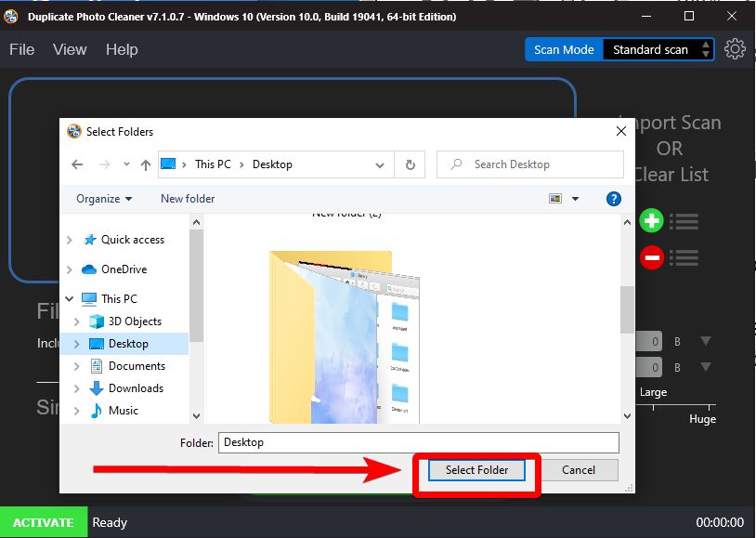Screen dimensions: 756x538
Task: Open the View menu
Action: 70,49
